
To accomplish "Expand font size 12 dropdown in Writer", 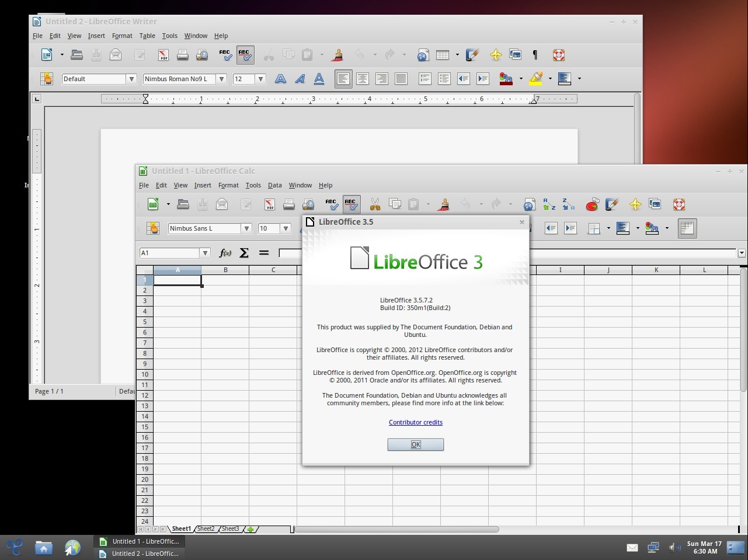I will tap(260, 79).
